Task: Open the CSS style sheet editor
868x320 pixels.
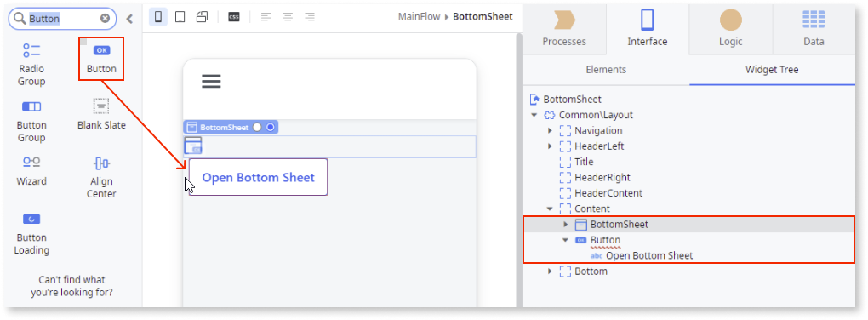Action: click(x=234, y=17)
